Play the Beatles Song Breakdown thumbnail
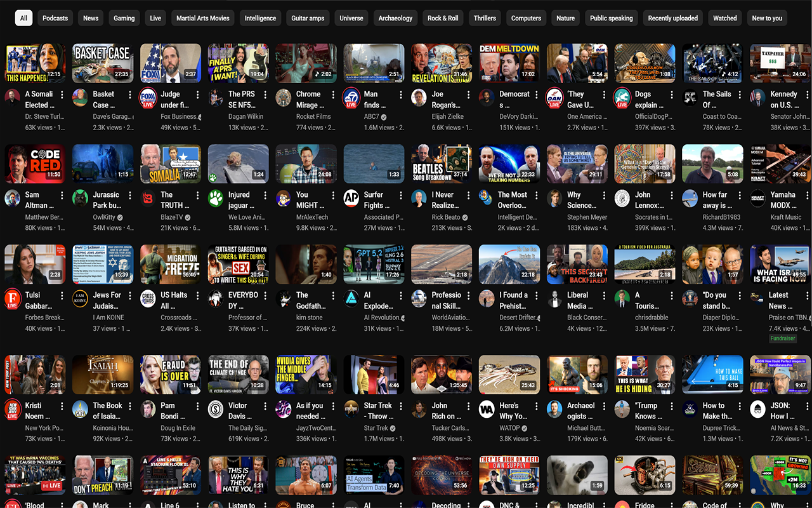The height and width of the screenshot is (508, 812). pos(441,164)
